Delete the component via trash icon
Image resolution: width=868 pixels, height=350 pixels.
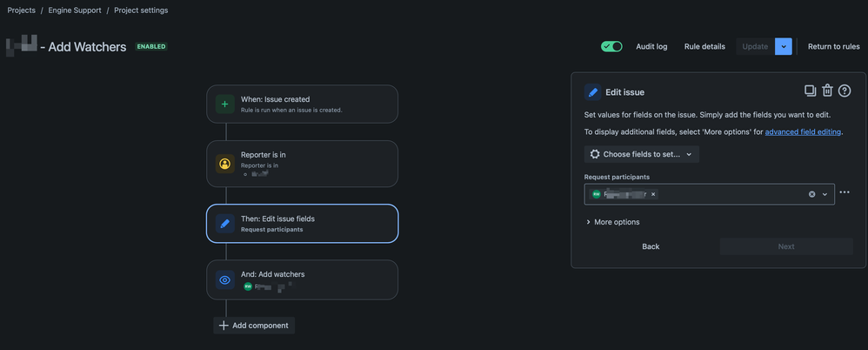click(x=827, y=91)
